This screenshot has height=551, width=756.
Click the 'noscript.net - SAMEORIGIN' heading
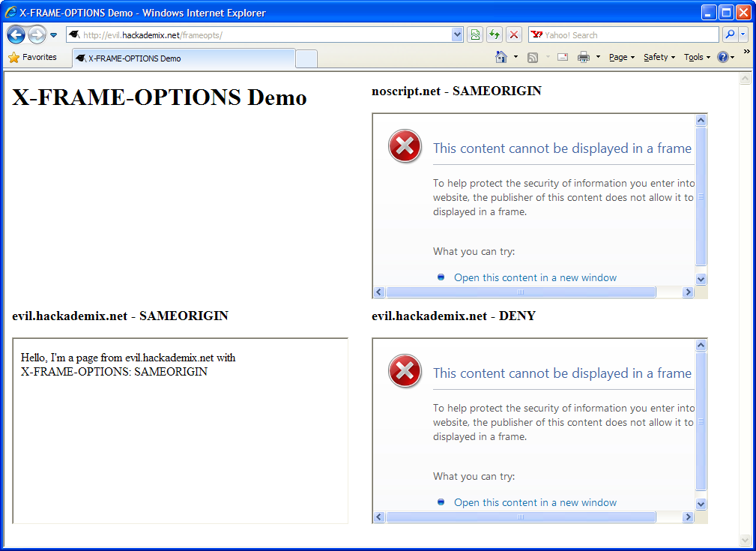(456, 91)
